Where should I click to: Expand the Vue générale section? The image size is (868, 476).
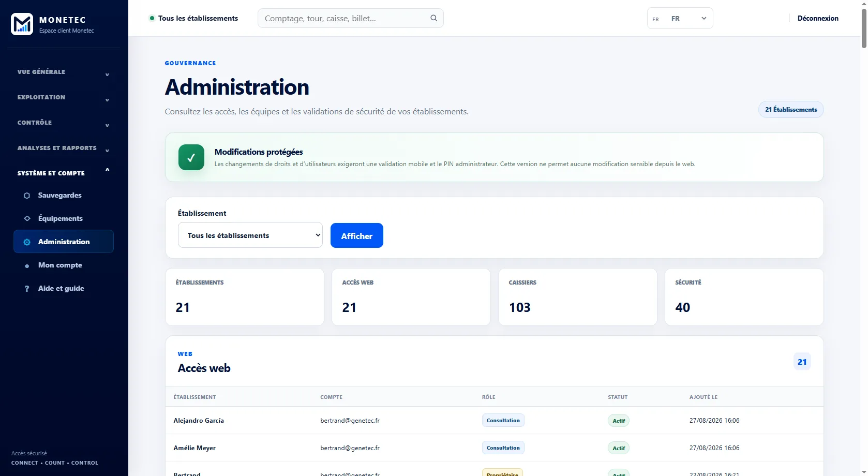point(63,72)
